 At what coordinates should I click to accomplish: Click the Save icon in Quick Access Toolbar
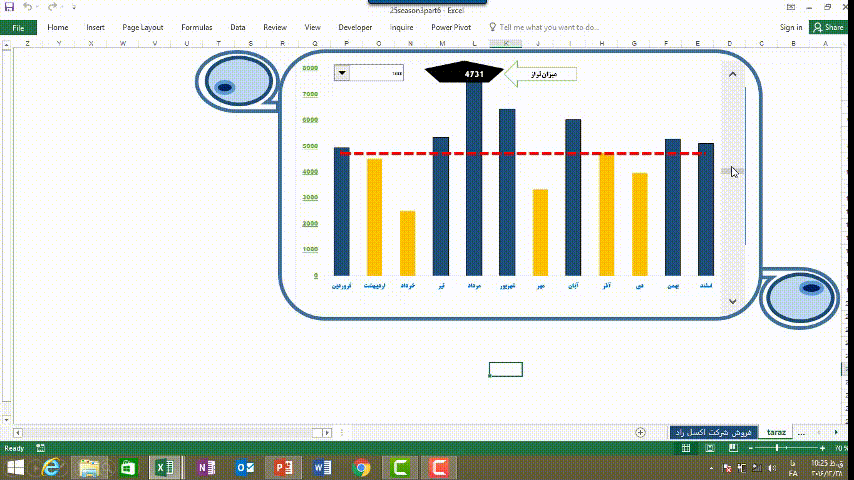tap(9, 7)
